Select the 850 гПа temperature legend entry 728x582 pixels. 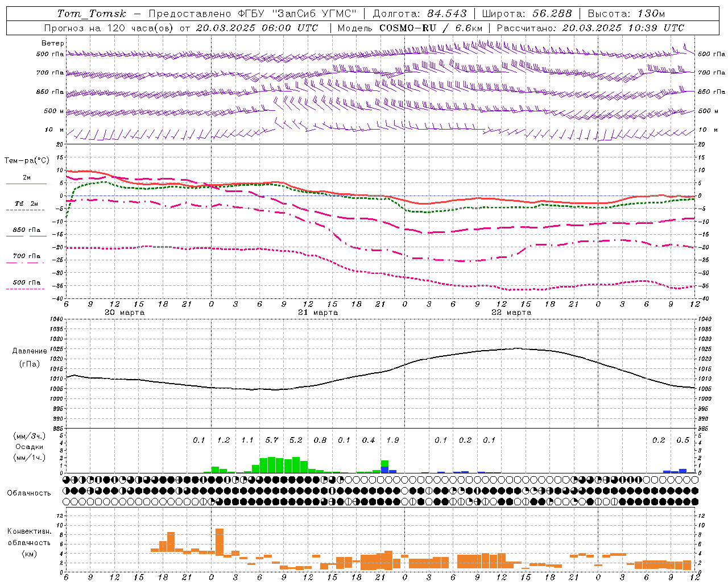click(27, 230)
